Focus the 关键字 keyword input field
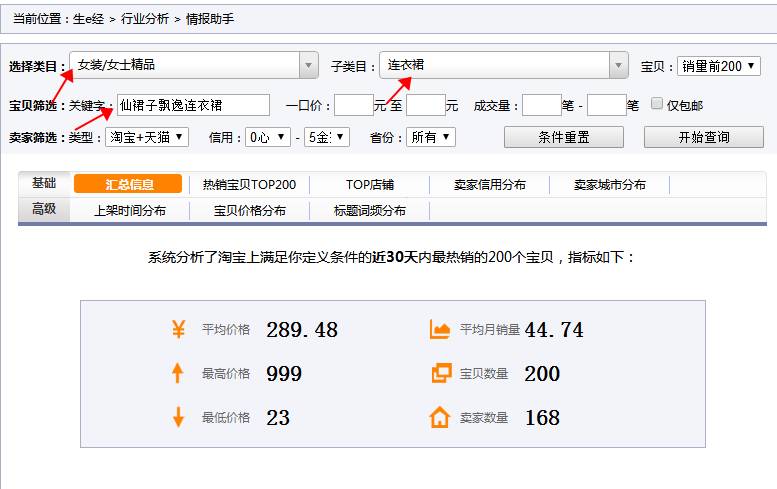The width and height of the screenshot is (777, 489). tap(193, 105)
